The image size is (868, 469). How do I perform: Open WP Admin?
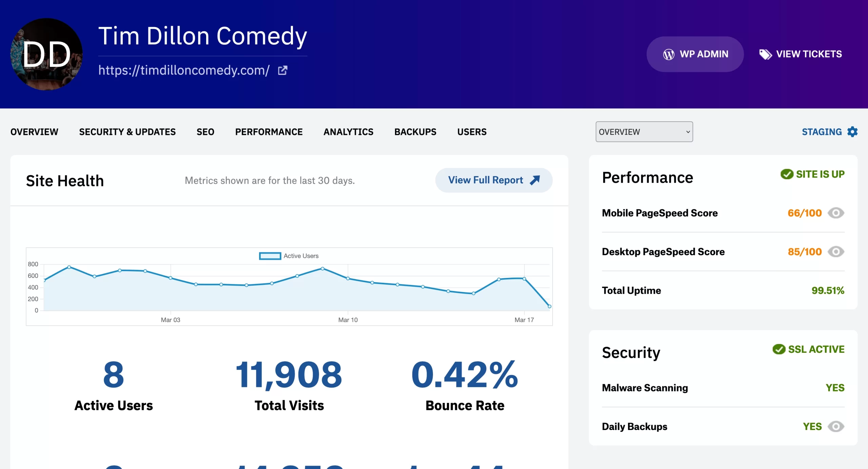coord(695,54)
